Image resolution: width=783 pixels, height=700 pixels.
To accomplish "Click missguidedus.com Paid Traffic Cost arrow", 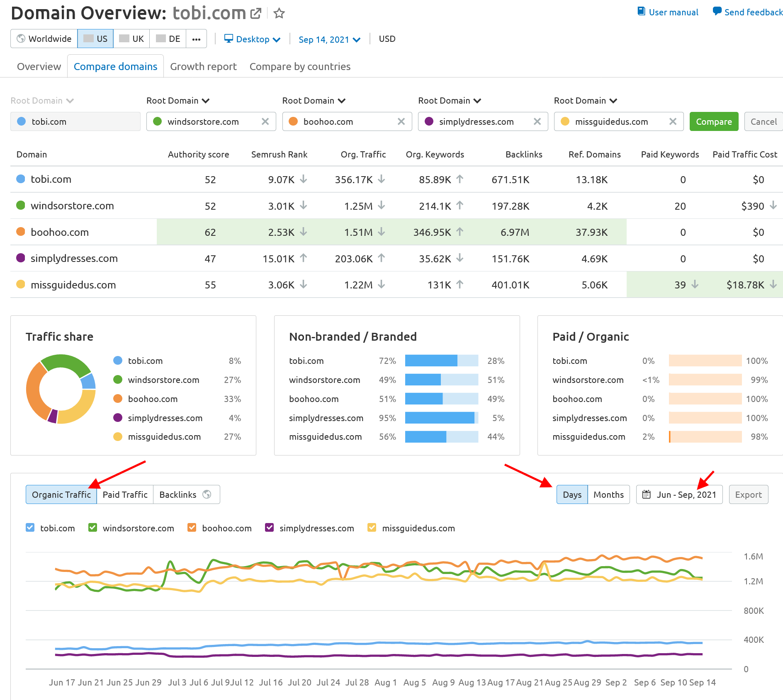I will pos(773,284).
